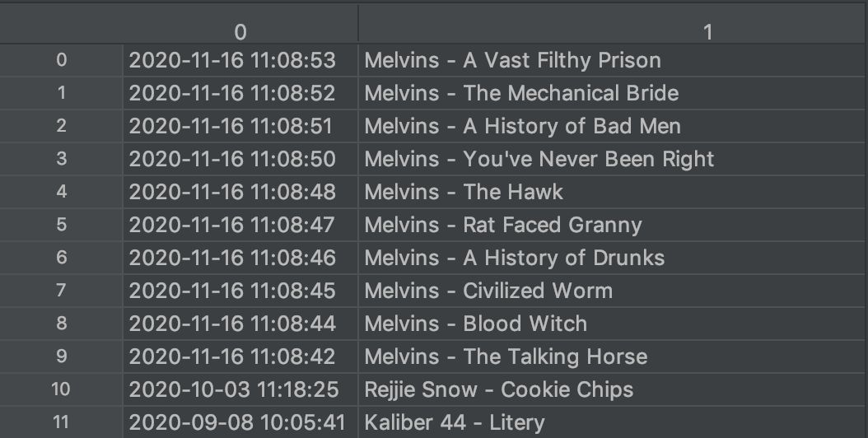Screen dimensions: 868x438
Task: Select the cell "Melvins - The Mechanical Bride"
Action: coord(521,93)
